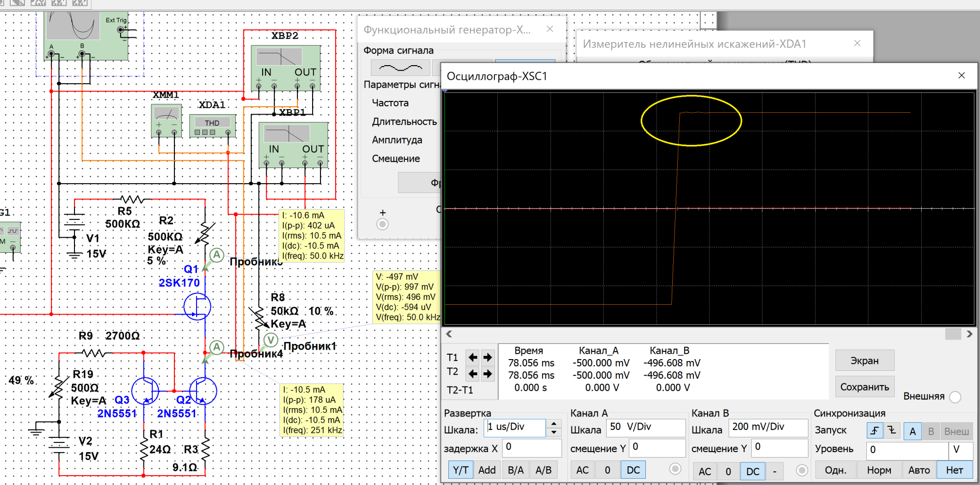The width and height of the screenshot is (980, 485).
Task: Close the Осциллограф-XSC1 window
Action: pyautogui.click(x=961, y=75)
